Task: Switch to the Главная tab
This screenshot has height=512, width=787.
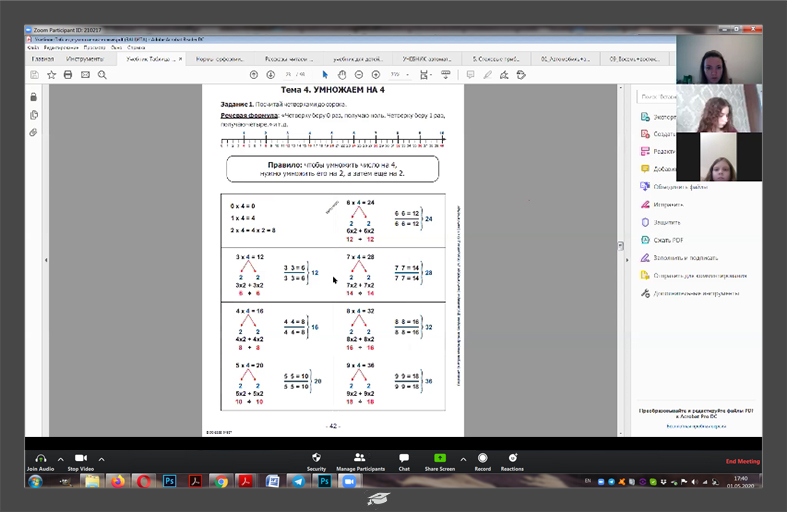Action: click(43, 59)
